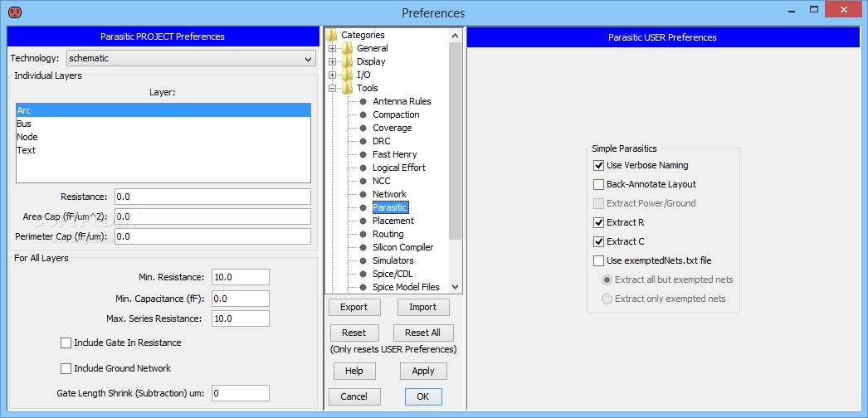The width and height of the screenshot is (868, 418).
Task: Select the Node layer
Action: point(163,137)
